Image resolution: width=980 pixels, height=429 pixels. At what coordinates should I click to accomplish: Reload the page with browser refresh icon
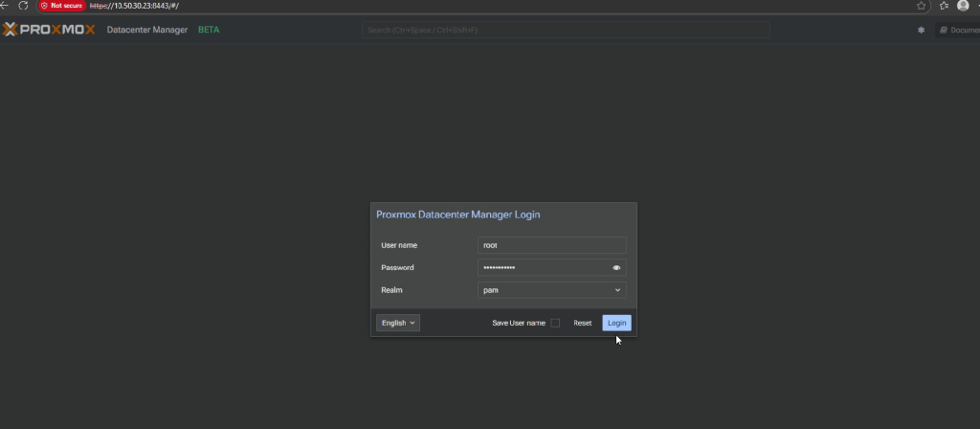point(23,6)
